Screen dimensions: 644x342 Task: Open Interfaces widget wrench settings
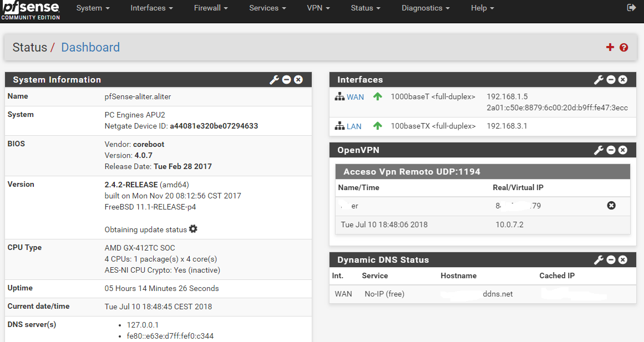(x=599, y=80)
